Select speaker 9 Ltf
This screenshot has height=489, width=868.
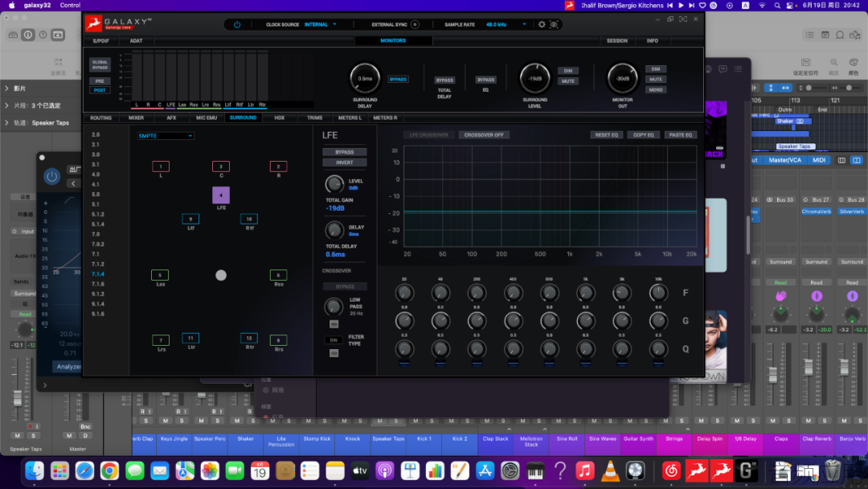tap(190, 219)
